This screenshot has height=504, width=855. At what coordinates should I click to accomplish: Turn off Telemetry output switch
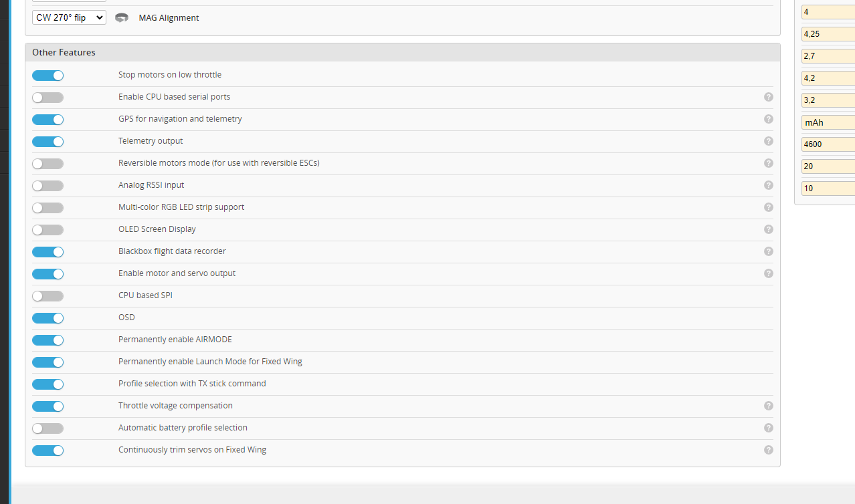point(47,142)
